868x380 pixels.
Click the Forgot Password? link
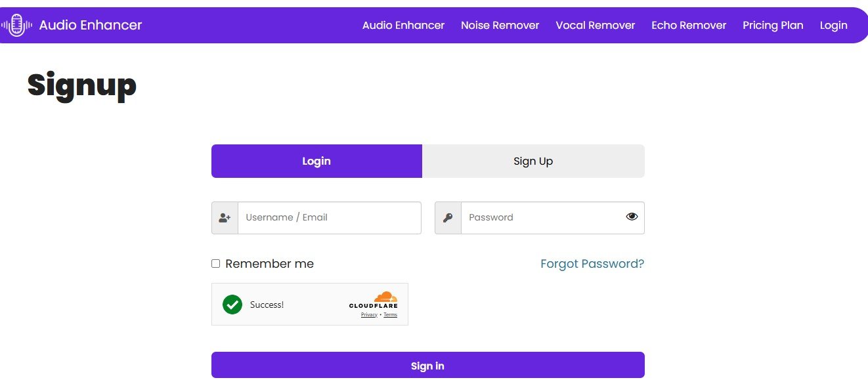[592, 264]
